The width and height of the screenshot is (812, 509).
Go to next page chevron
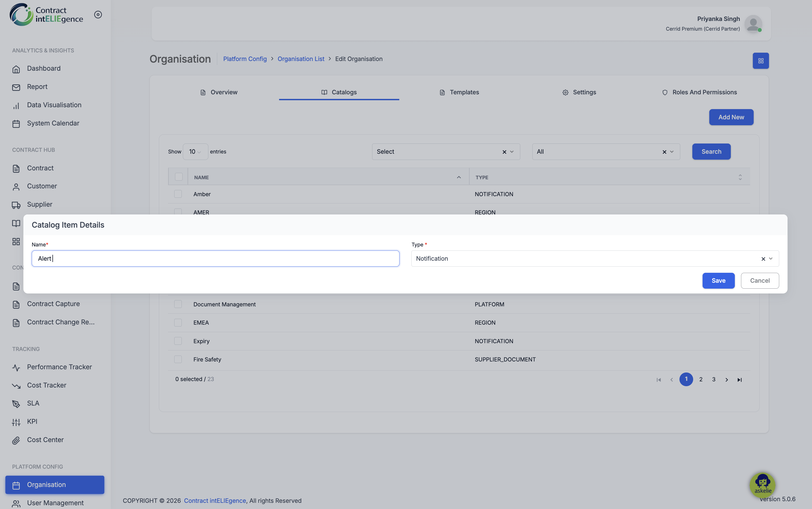pos(726,380)
